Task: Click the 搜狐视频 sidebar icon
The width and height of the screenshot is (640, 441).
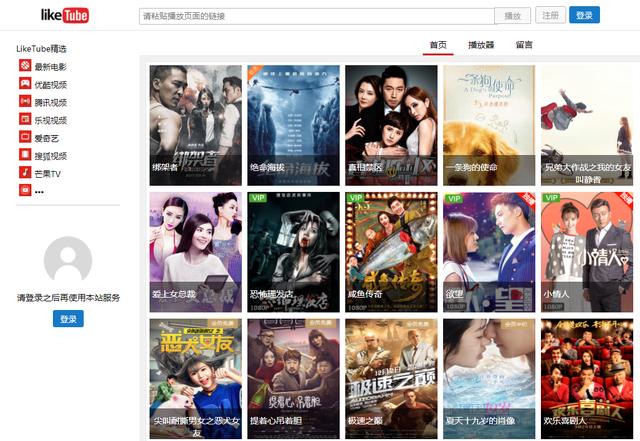Action: tap(25, 154)
